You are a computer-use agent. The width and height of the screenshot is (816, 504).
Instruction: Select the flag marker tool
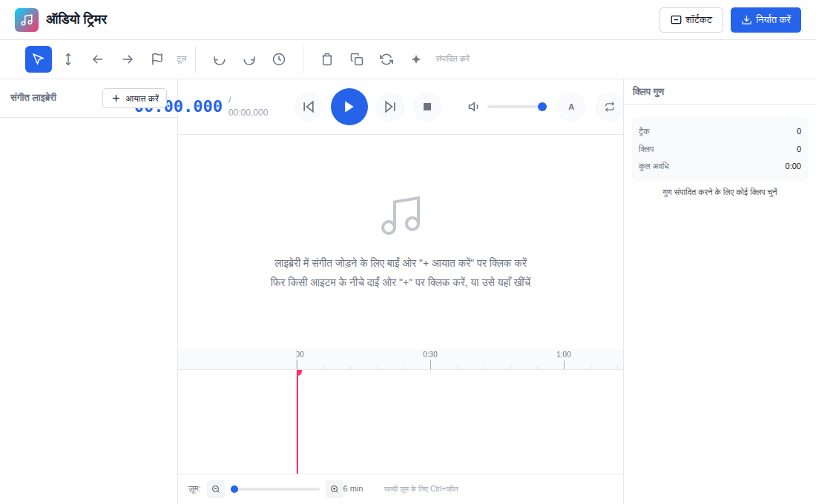[157, 59]
